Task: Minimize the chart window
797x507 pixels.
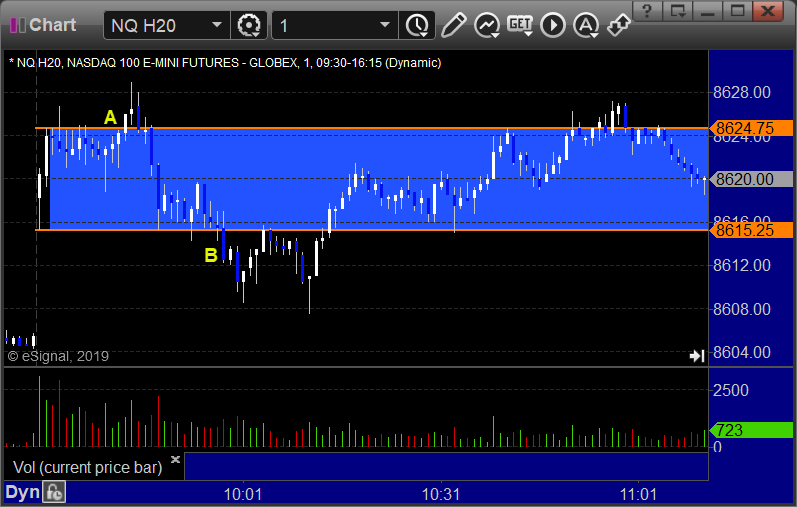Action: tap(708, 10)
